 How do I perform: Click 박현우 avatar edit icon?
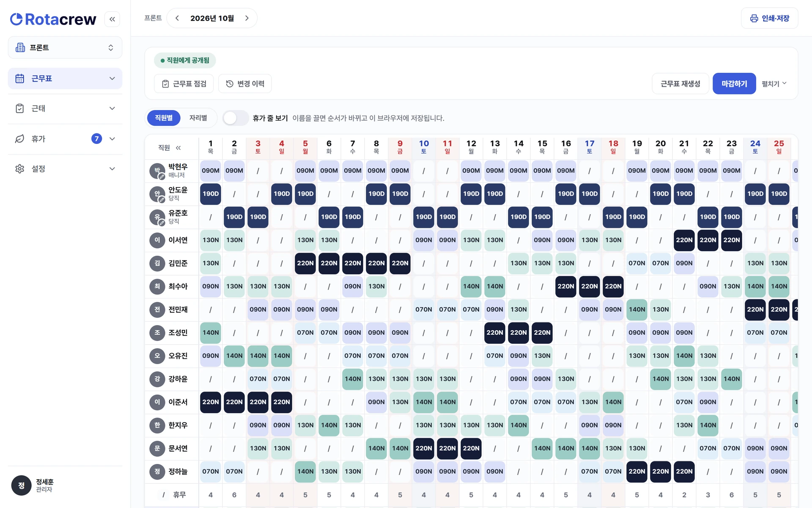pyautogui.click(x=162, y=177)
